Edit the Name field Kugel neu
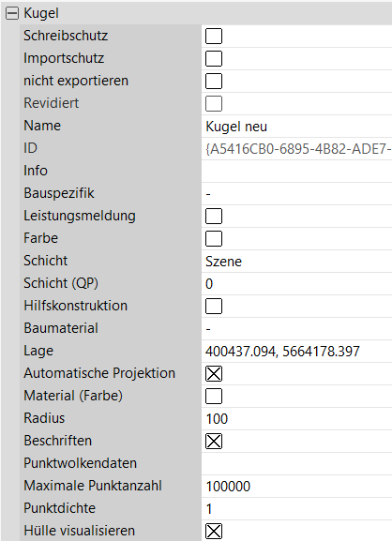 296,127
